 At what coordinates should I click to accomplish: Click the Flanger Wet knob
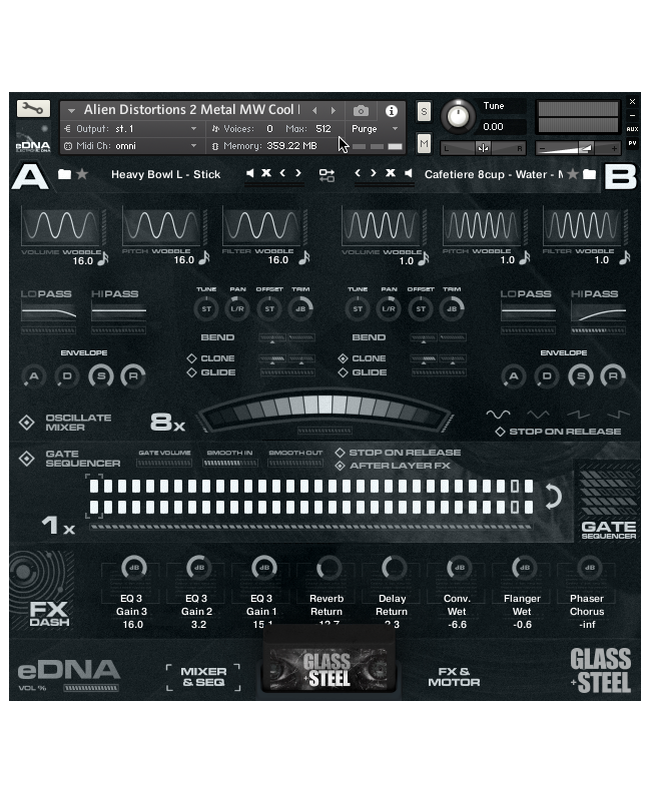pyautogui.click(x=524, y=568)
